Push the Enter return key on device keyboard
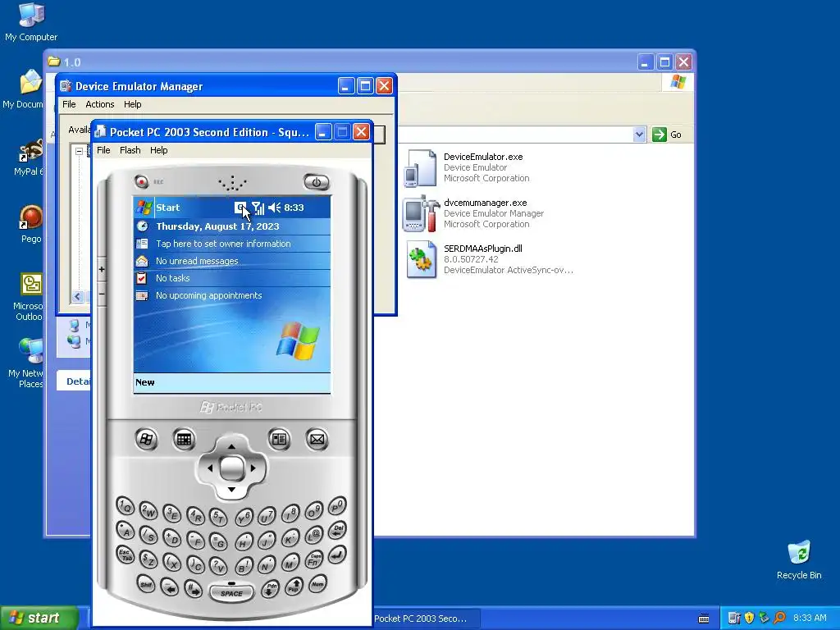 pos(337,555)
